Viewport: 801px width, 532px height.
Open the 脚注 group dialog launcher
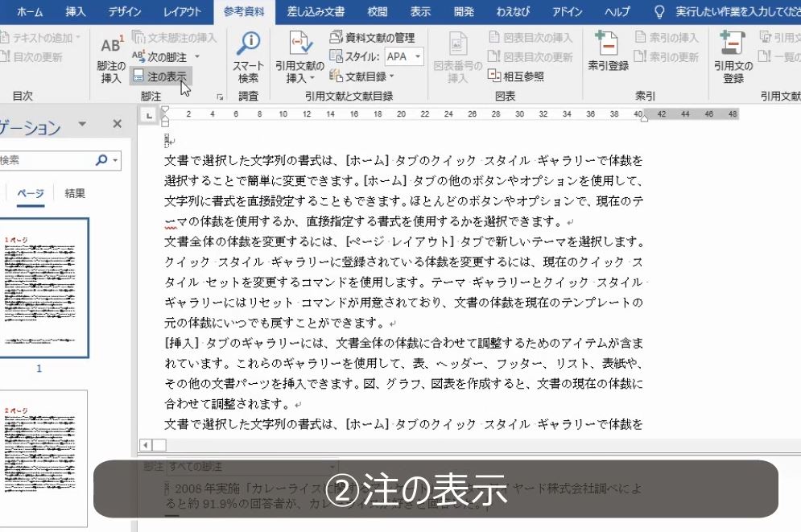(220, 97)
